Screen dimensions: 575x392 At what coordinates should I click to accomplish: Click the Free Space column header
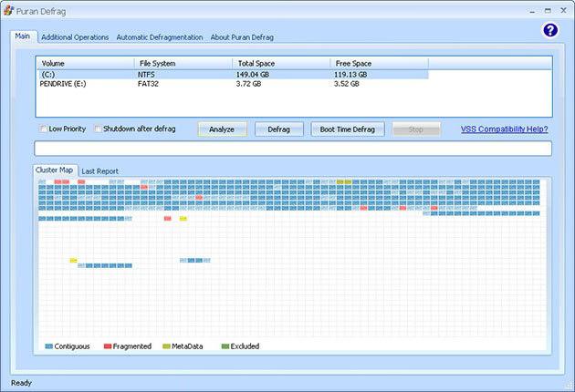380,64
